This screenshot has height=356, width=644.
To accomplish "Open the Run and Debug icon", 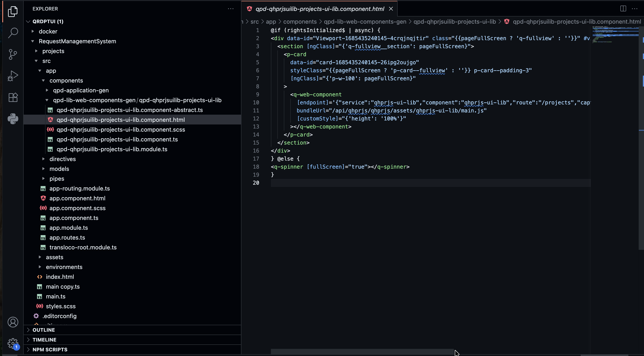I will tap(13, 76).
